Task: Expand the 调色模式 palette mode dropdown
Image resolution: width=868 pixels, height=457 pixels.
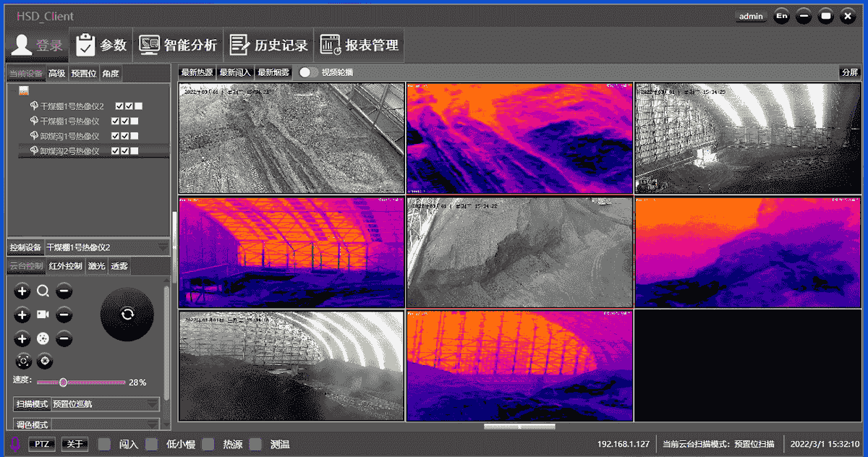Action: [152, 424]
